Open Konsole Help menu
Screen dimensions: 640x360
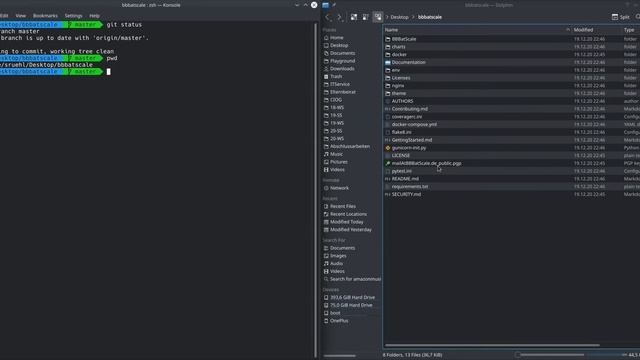94,16
